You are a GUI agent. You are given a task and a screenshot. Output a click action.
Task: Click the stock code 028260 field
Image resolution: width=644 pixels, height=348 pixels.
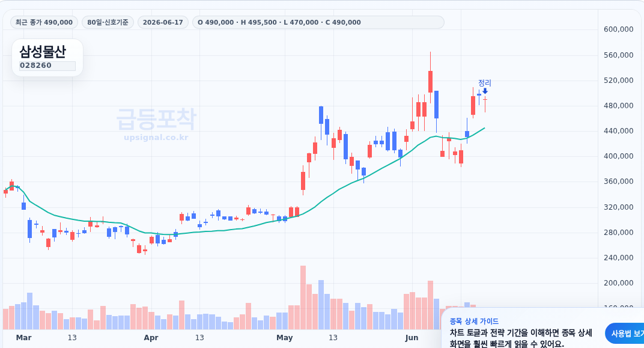pos(47,66)
